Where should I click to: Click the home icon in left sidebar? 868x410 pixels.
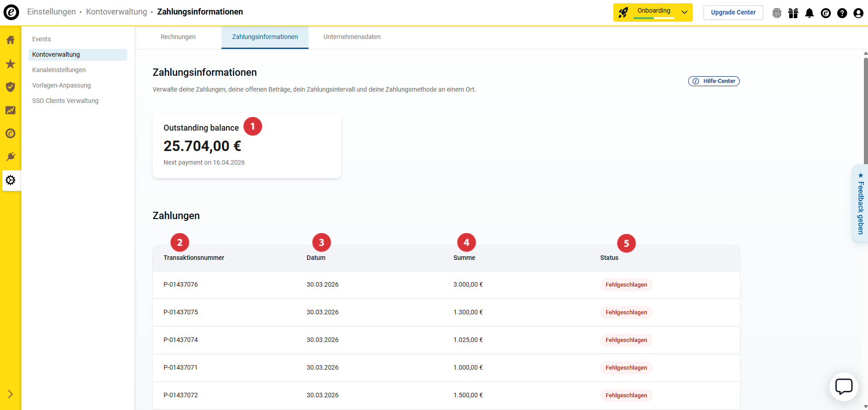tap(10, 40)
